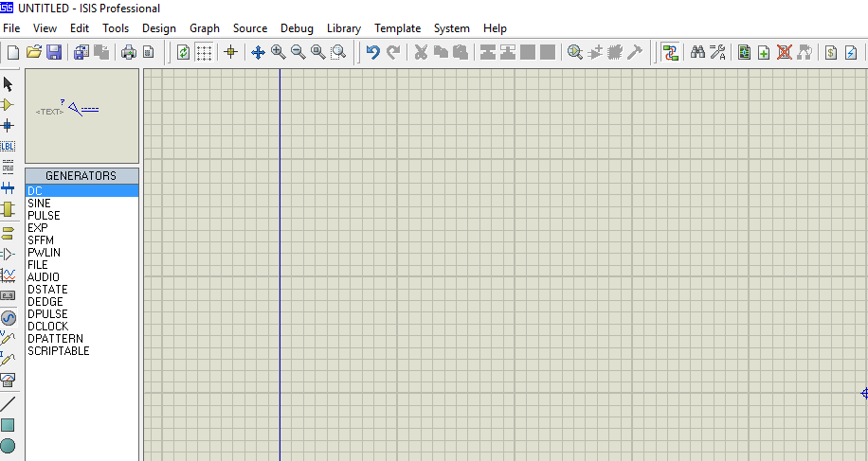This screenshot has height=461, width=868.
Task: Switch to Component mode
Action: point(8,105)
